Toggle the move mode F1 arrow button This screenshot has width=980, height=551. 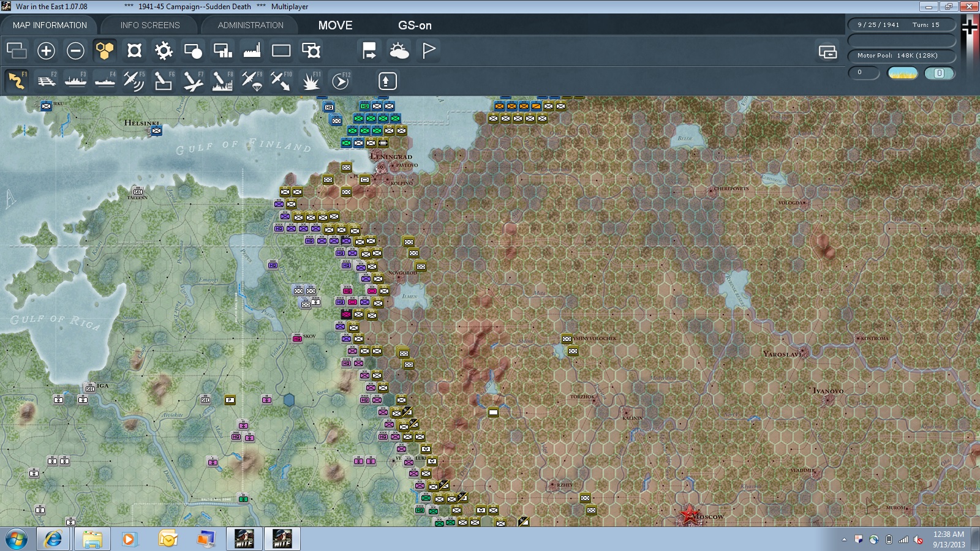(x=17, y=81)
